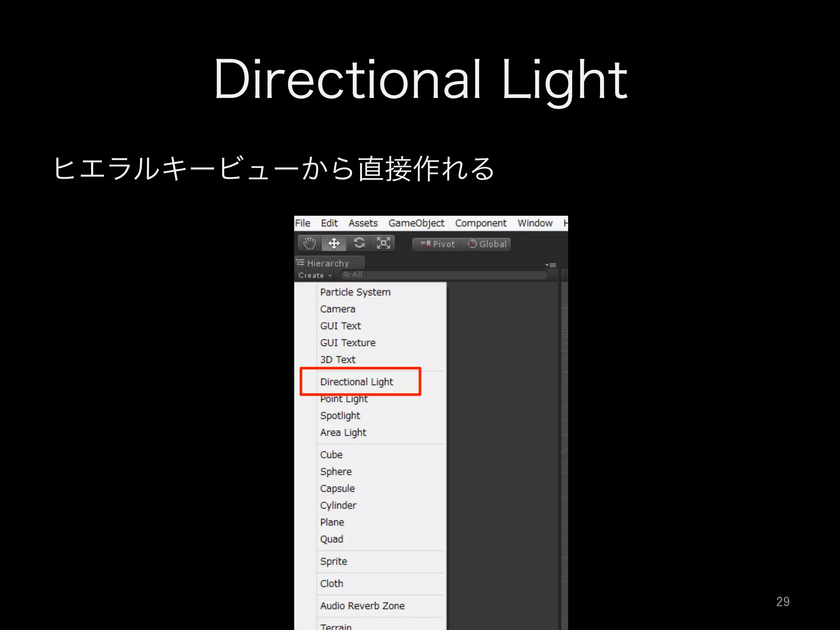Open the File menu

pos(303,223)
